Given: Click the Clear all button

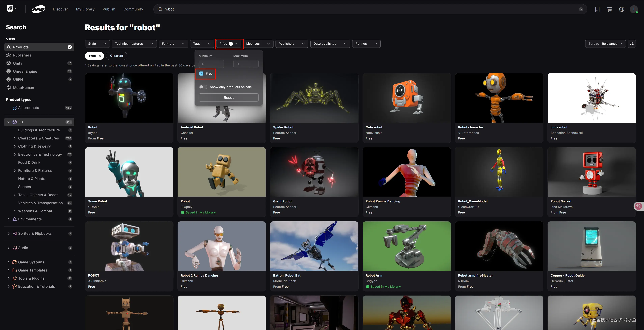Looking at the screenshot, I should click(x=116, y=56).
